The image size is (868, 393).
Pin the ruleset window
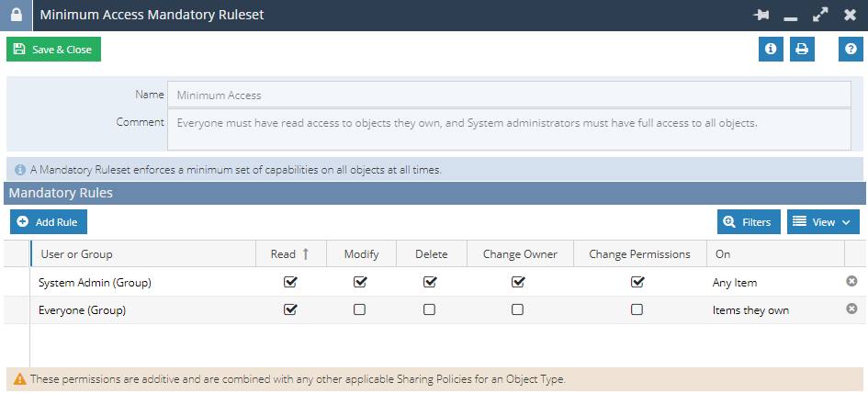pyautogui.click(x=761, y=15)
